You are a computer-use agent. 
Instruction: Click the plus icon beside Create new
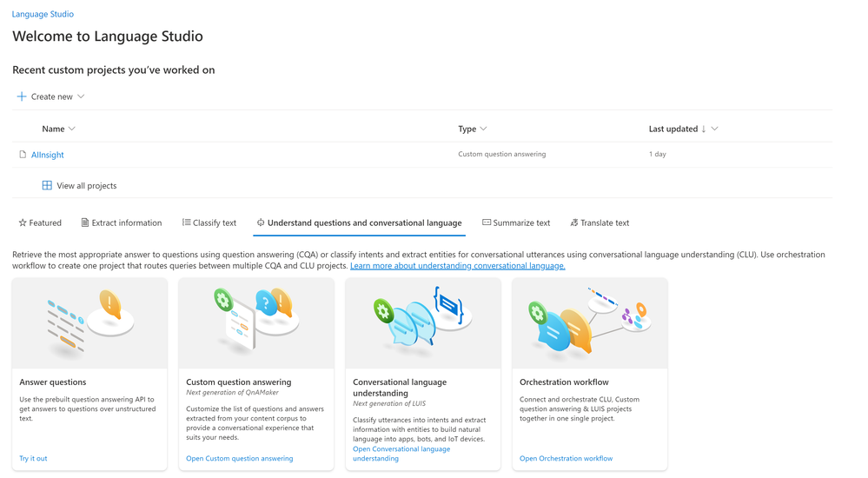click(22, 96)
